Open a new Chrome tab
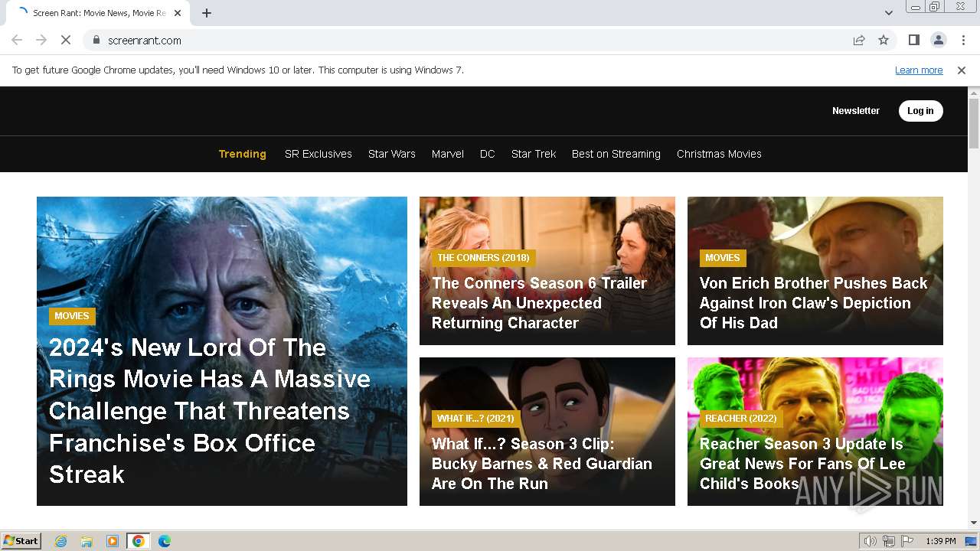Viewport: 980px width, 551px height. (207, 13)
